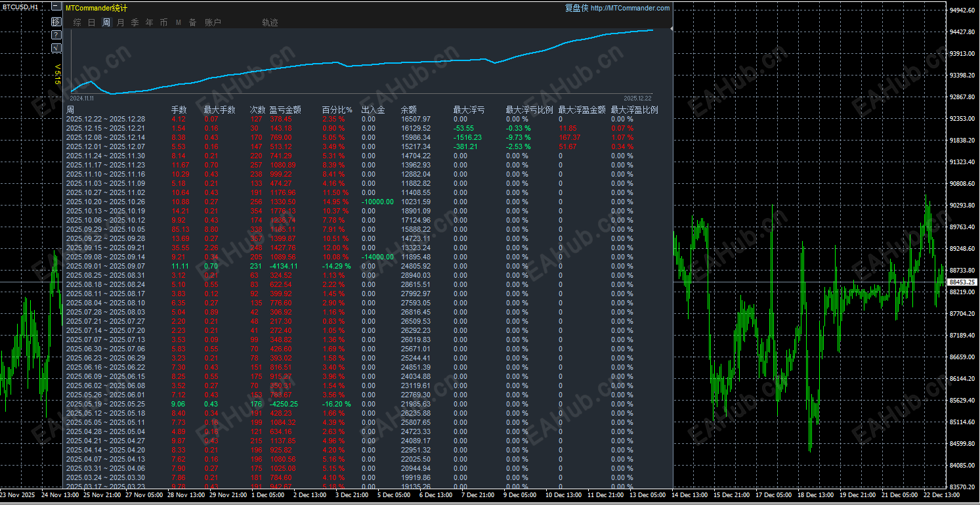
Task: Click the 94942.60 price scale label
Action: coord(964,11)
